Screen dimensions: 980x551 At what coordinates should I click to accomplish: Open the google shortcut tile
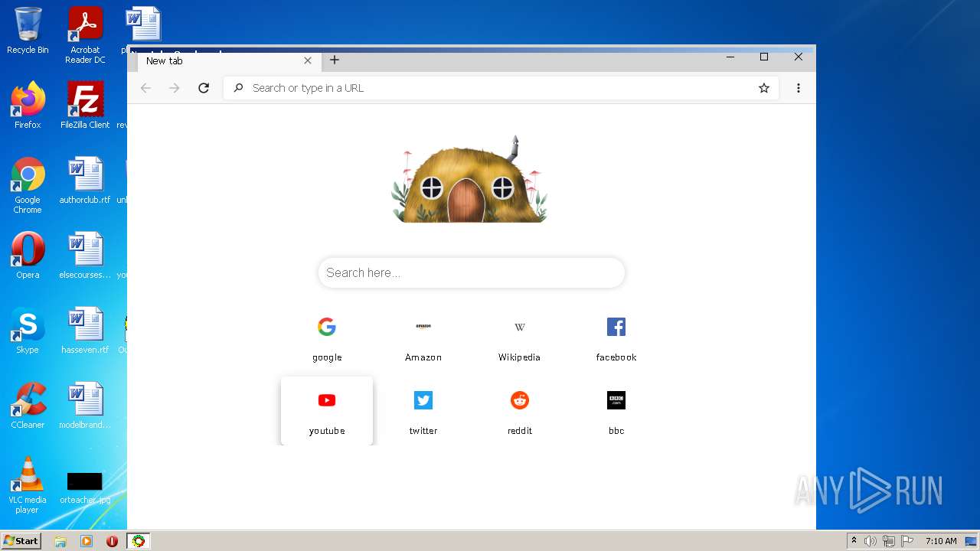(327, 338)
